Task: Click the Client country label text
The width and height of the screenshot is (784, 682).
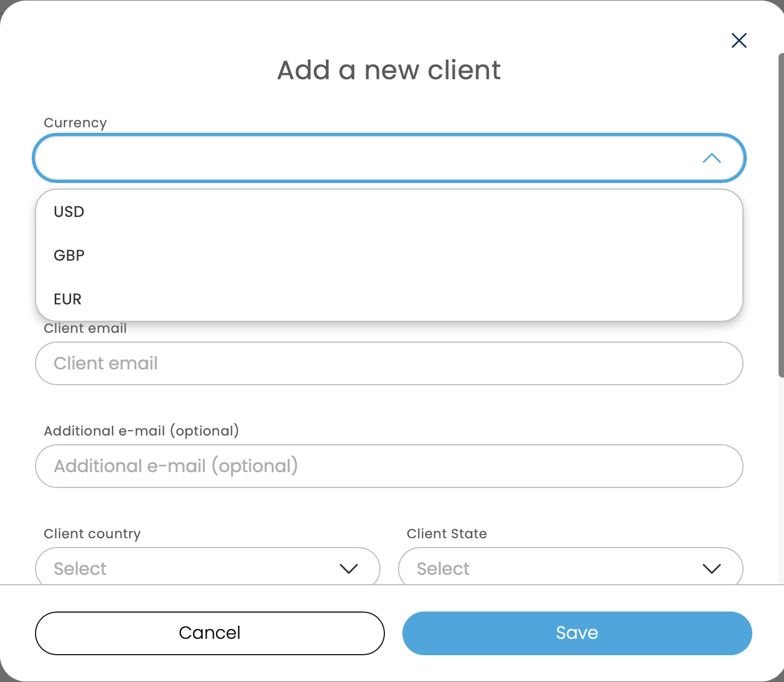Action: (92, 534)
